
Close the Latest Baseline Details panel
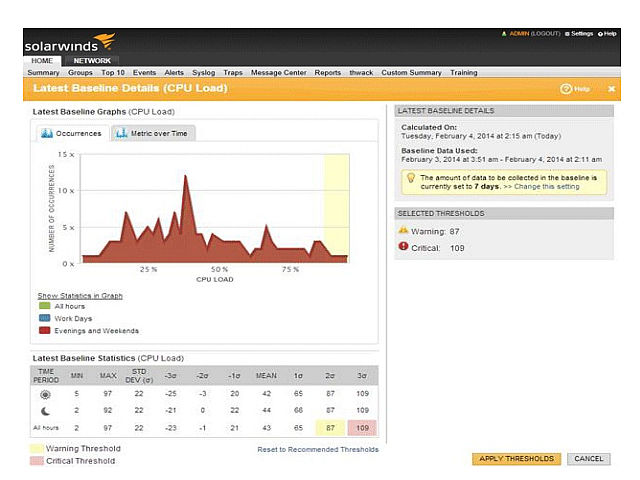pos(611,89)
